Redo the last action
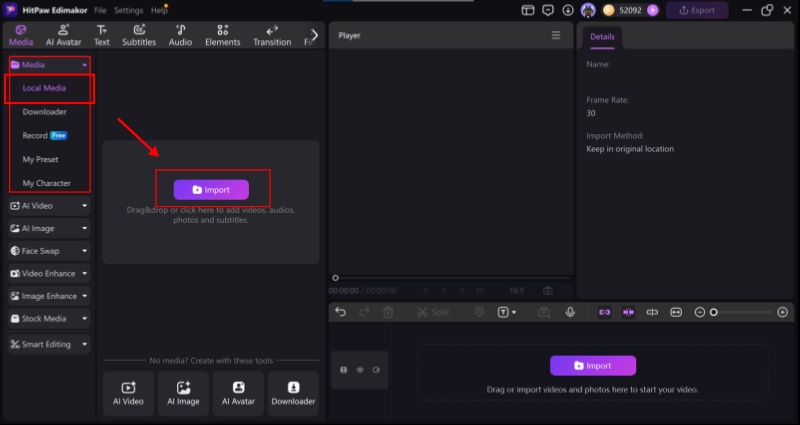Image resolution: width=800 pixels, height=425 pixels. pos(364,312)
